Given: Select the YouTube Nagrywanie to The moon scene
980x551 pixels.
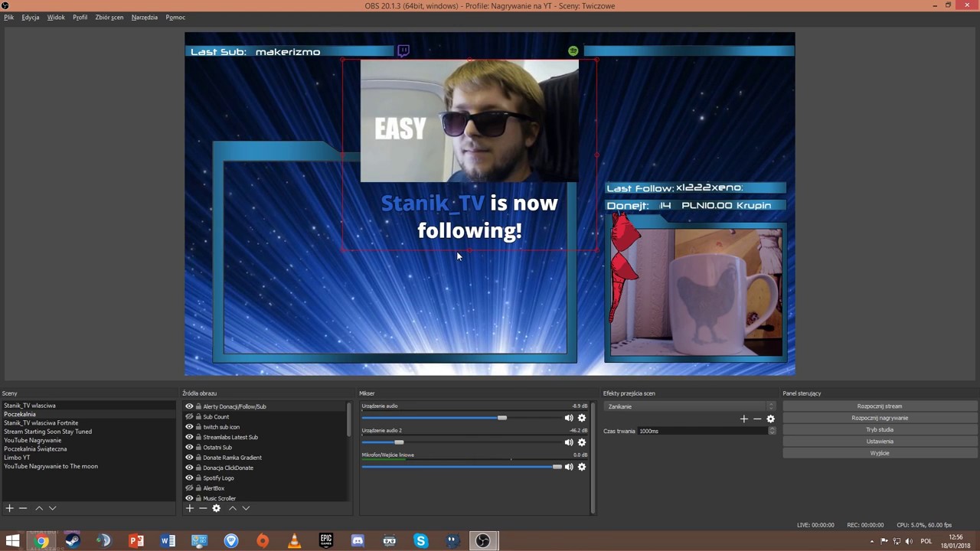Looking at the screenshot, I should 51,466.
